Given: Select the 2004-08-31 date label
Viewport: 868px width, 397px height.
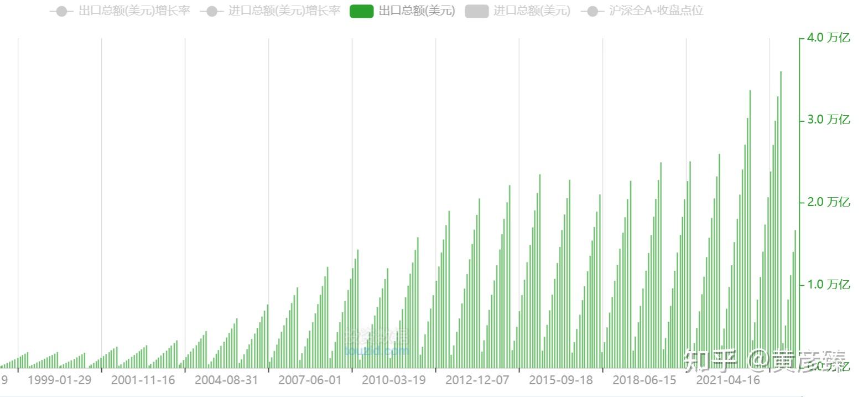Looking at the screenshot, I should (x=226, y=380).
